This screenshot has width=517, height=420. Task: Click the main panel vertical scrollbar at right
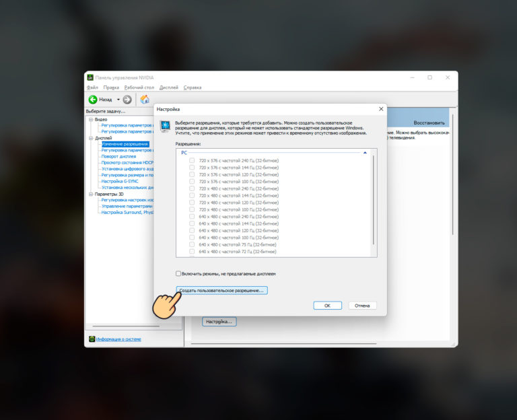click(x=453, y=175)
